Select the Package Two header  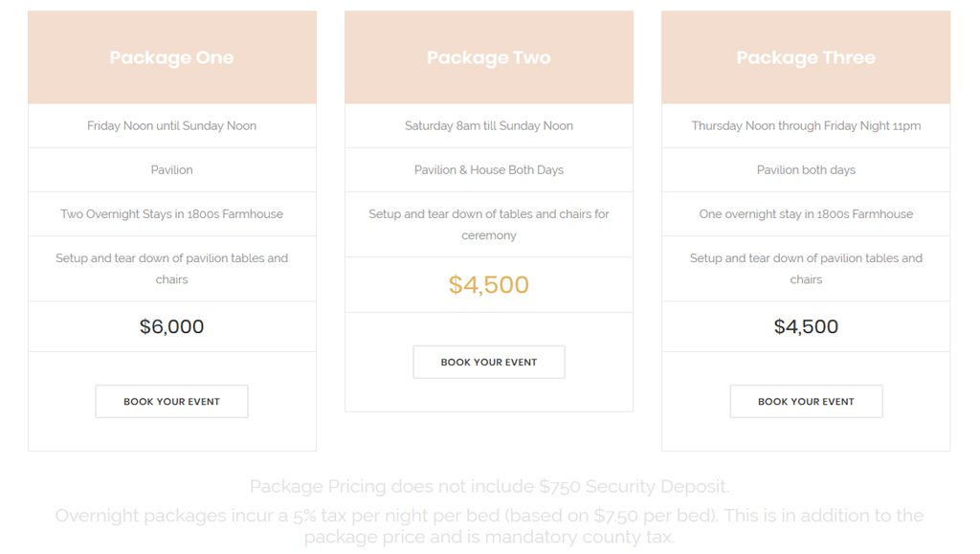pos(489,57)
